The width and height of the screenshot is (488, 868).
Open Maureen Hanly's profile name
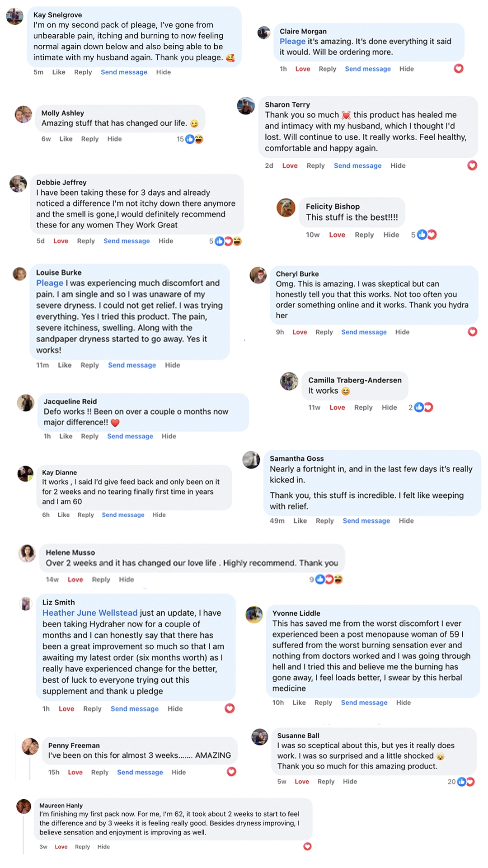point(61,805)
